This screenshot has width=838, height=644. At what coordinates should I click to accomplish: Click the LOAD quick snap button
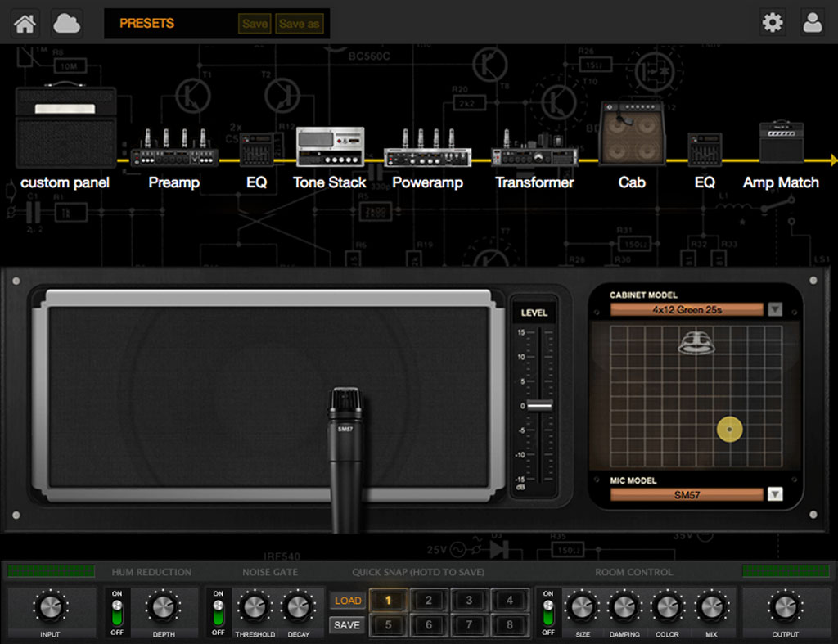click(x=348, y=601)
